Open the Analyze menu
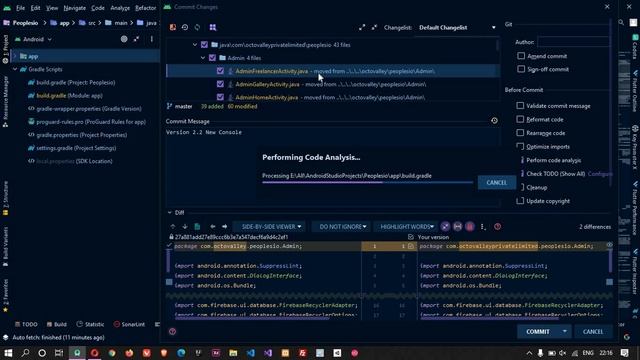The height and width of the screenshot is (360, 640). 120,8
